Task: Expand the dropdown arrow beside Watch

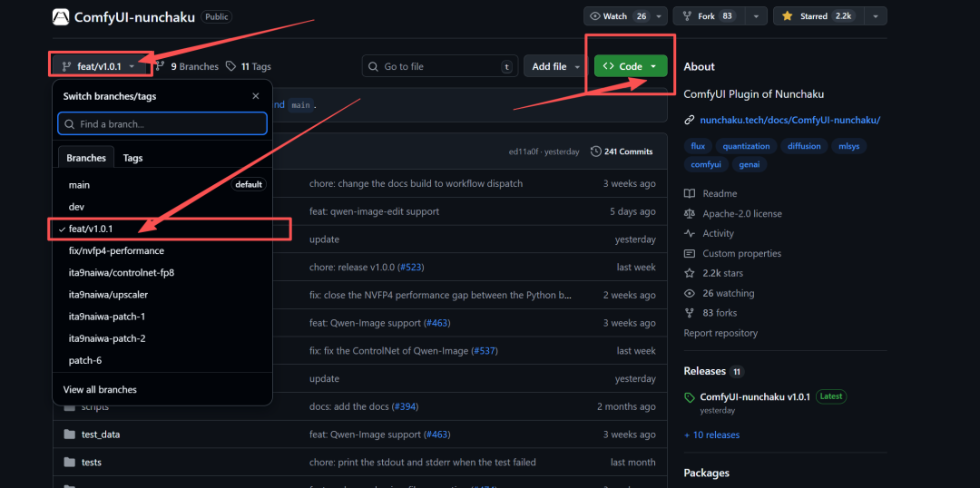Action: coord(661,16)
